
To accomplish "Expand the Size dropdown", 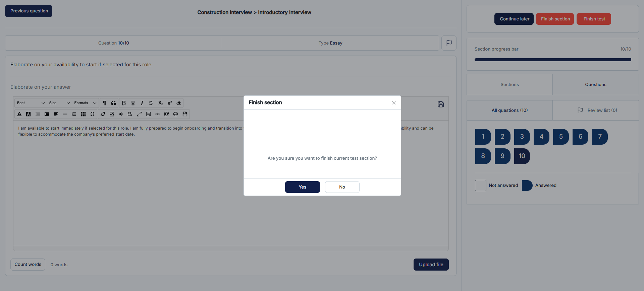I will [59, 103].
